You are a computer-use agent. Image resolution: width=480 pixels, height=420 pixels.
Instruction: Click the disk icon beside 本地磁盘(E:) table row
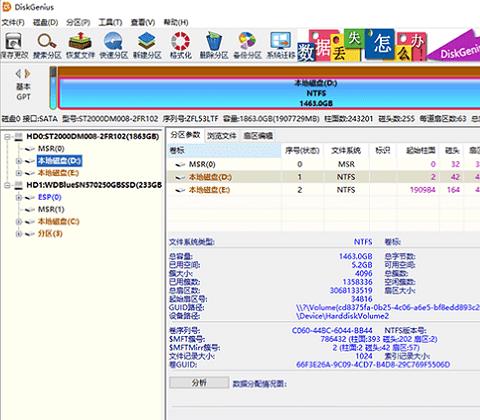point(180,190)
